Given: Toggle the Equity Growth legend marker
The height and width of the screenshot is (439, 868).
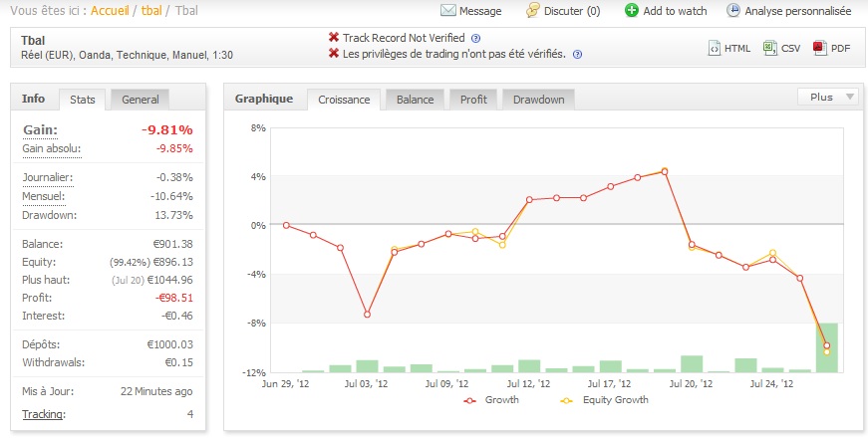Looking at the screenshot, I should pyautogui.click(x=567, y=399).
